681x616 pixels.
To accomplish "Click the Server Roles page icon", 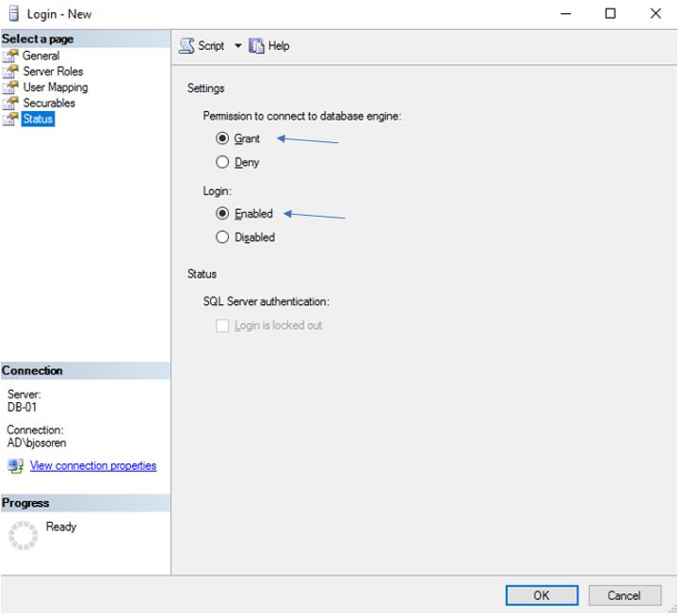I will pyautogui.click(x=11, y=72).
